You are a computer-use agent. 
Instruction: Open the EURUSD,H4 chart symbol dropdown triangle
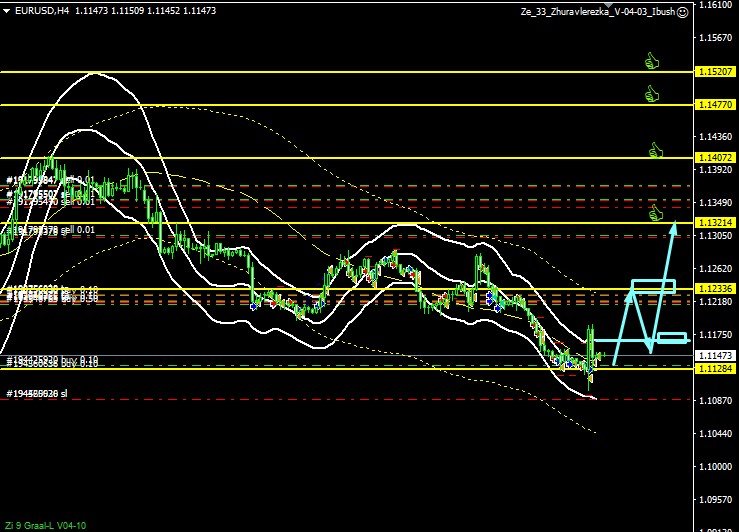pos(7,12)
